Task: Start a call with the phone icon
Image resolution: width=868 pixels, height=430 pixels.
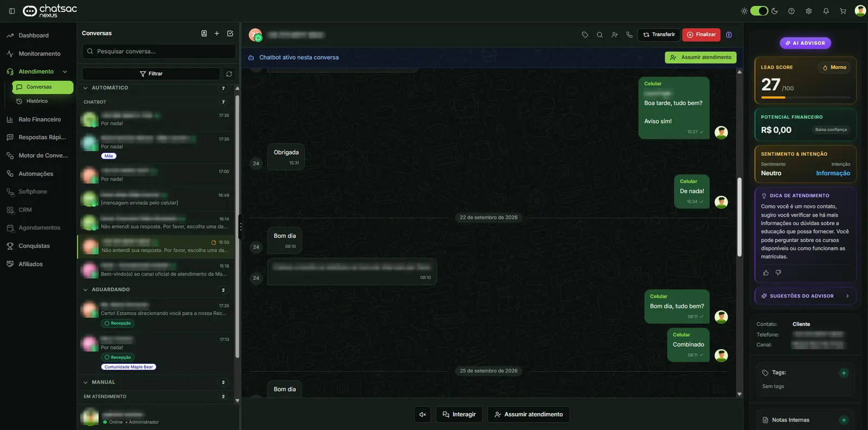Action: click(629, 35)
